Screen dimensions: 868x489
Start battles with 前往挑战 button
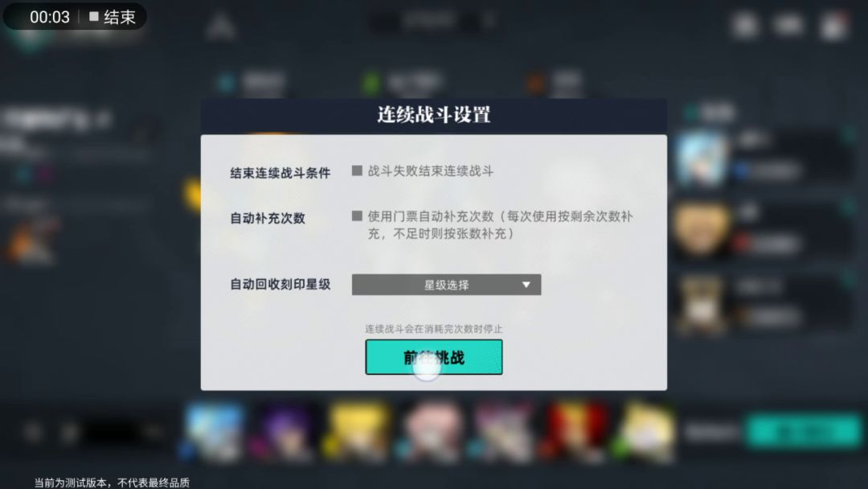[x=434, y=357]
